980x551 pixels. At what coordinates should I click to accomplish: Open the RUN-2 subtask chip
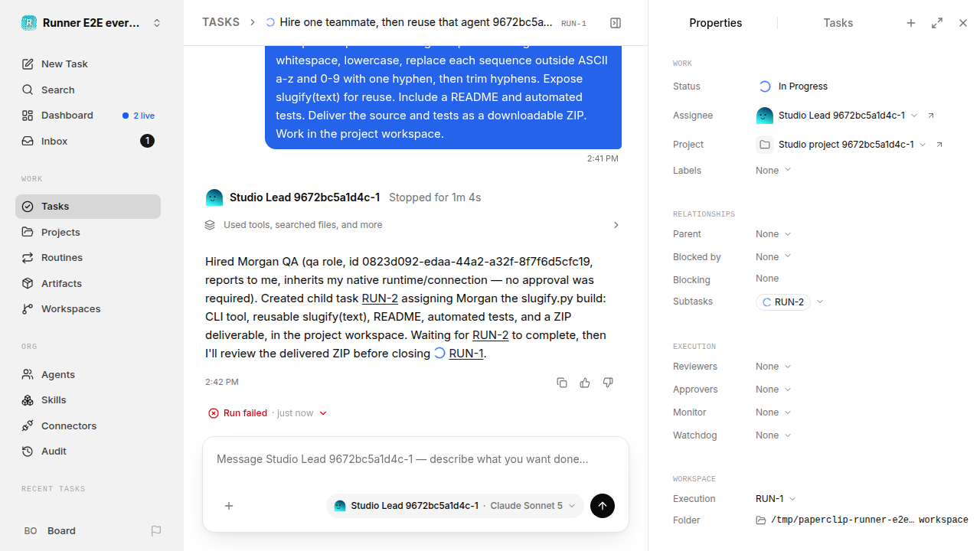[x=783, y=302]
